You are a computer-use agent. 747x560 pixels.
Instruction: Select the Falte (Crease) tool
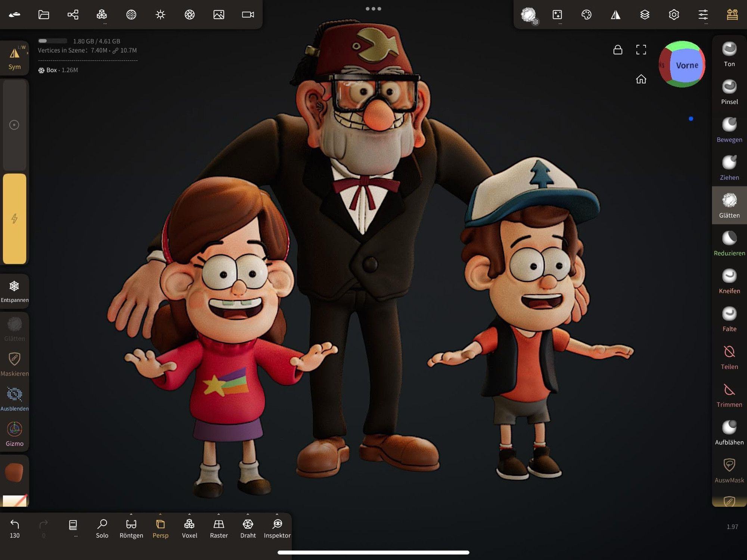coord(729,319)
